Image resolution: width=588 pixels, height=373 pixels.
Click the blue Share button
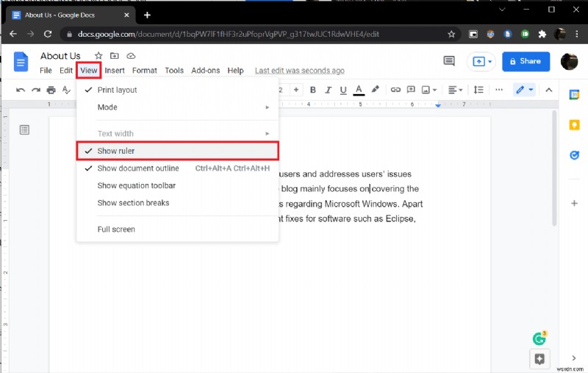[x=526, y=61]
